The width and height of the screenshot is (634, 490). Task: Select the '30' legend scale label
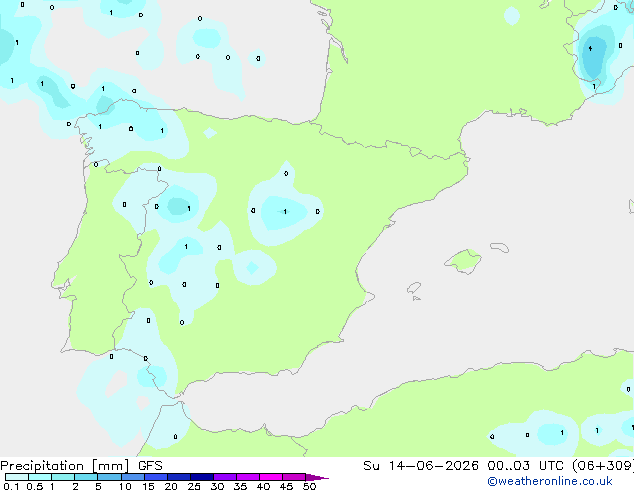[x=217, y=486]
